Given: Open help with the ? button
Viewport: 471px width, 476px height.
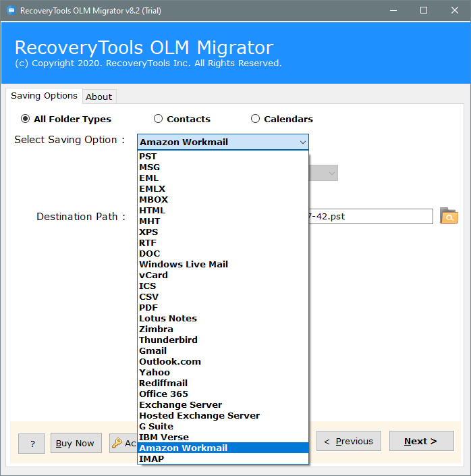Looking at the screenshot, I should coord(32,444).
